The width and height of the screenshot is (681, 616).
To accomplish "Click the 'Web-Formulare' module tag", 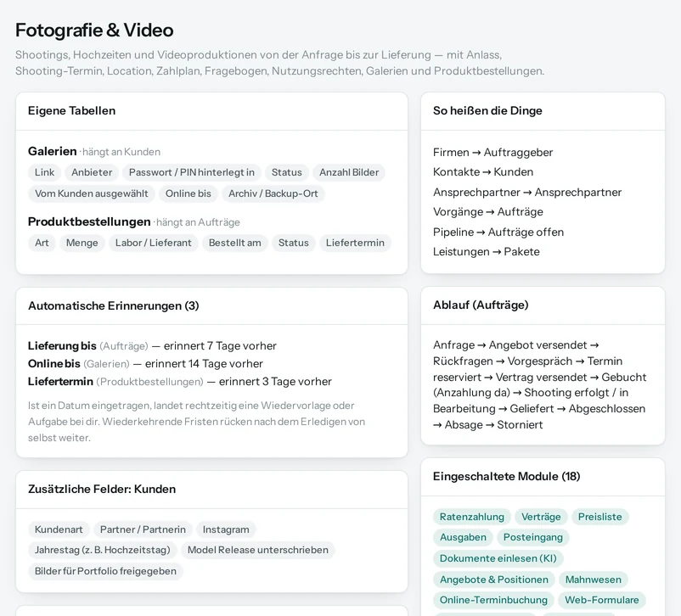I will pyautogui.click(x=602, y=601).
